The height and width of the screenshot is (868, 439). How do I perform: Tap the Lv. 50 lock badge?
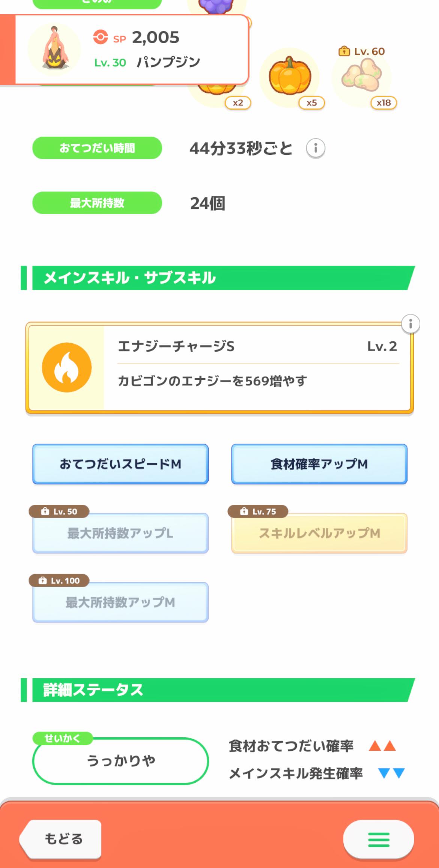click(59, 512)
